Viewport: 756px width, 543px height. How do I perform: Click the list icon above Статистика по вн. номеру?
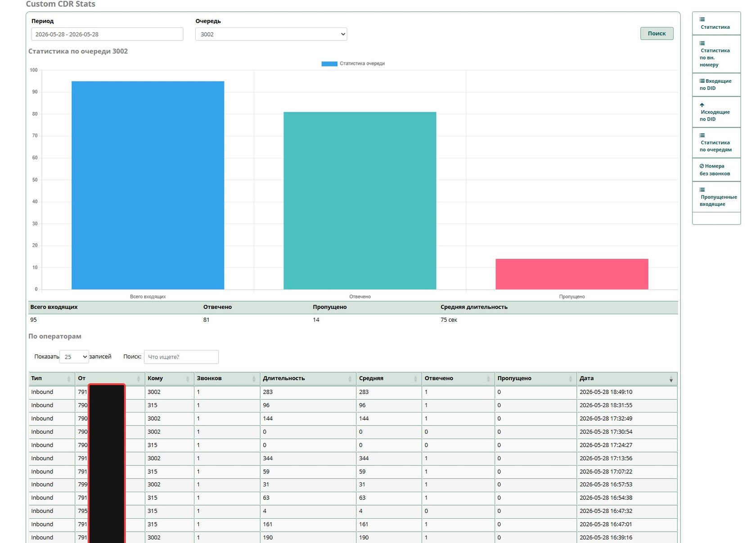coord(702,43)
